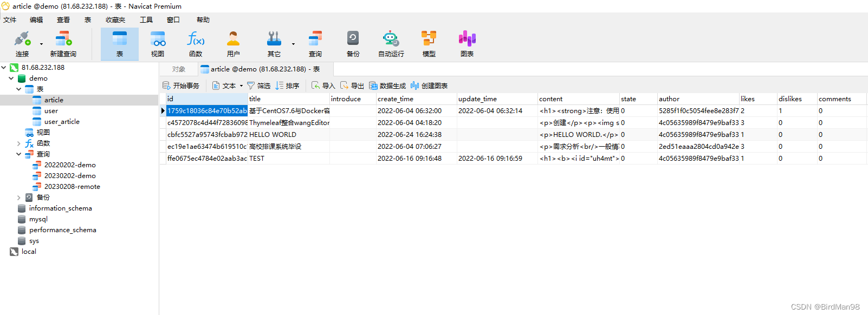Select the 20230208-remote saved query

pos(72,187)
